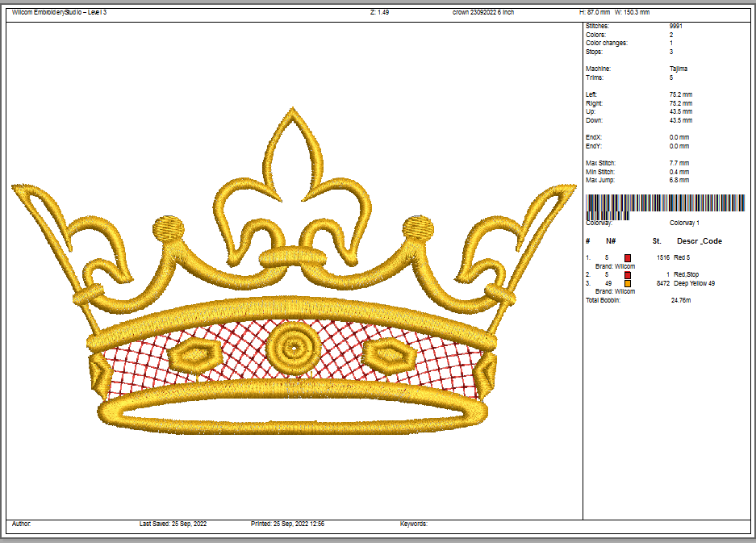
Task: Click the Last Saved date in footer
Action: pos(173,524)
